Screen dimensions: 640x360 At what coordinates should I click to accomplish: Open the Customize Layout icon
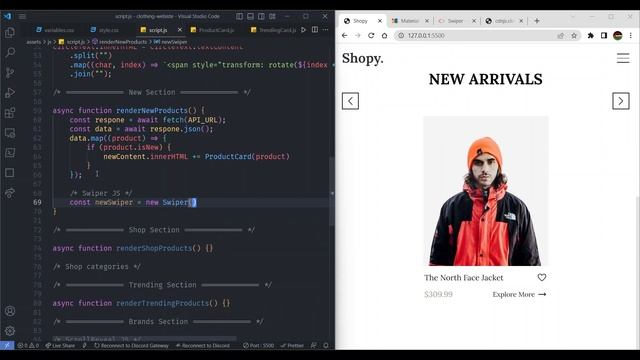(272, 16)
